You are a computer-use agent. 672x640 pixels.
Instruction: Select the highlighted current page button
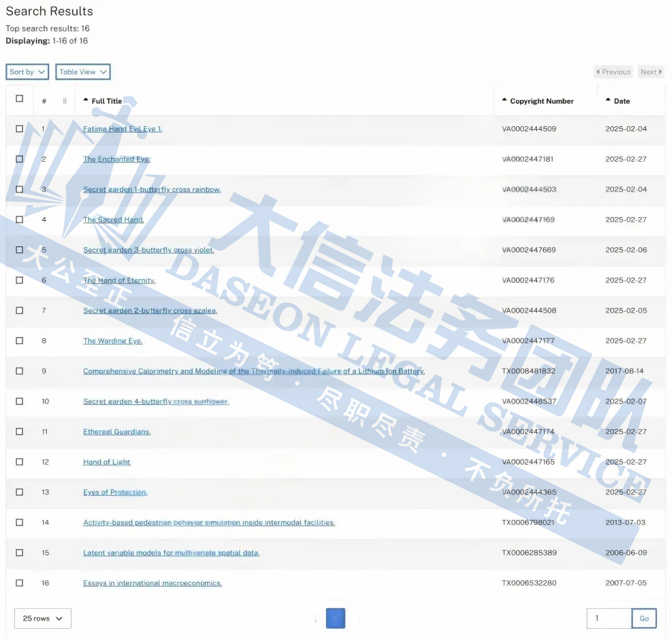[x=335, y=618]
